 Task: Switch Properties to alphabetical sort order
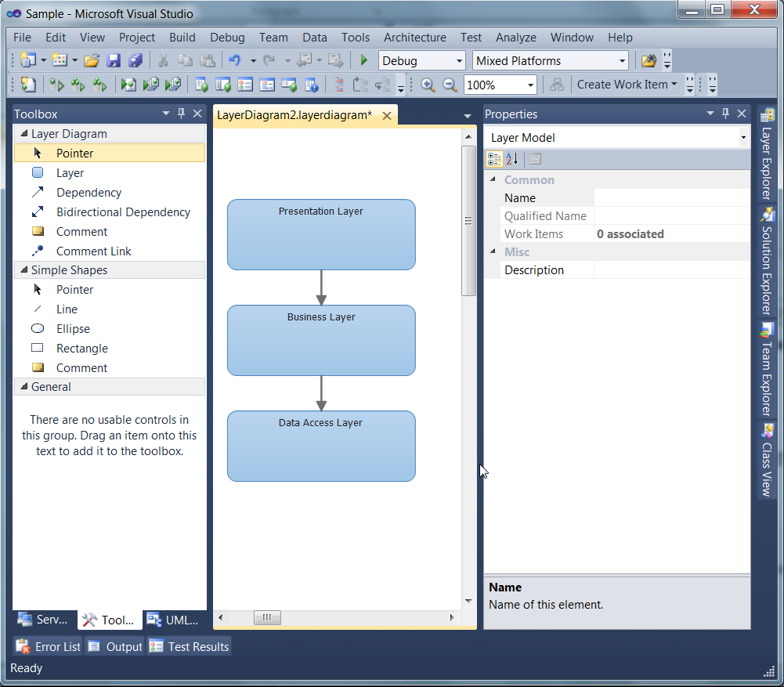coord(512,158)
